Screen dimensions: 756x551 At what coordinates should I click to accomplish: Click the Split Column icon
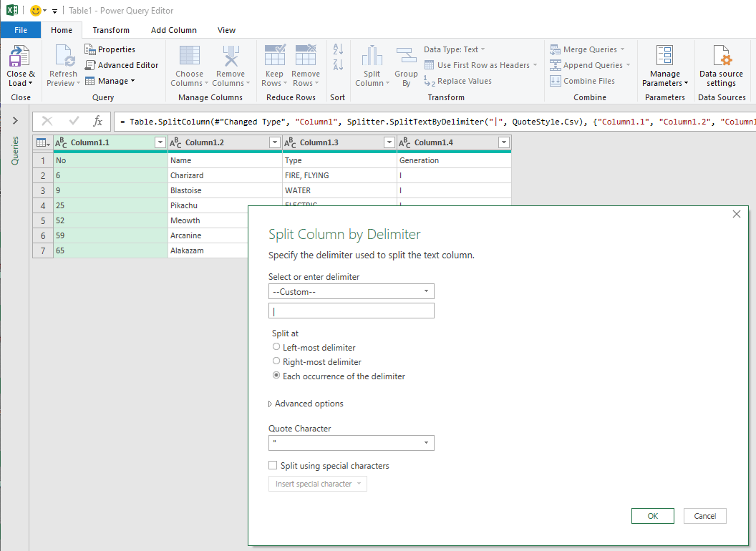372,56
